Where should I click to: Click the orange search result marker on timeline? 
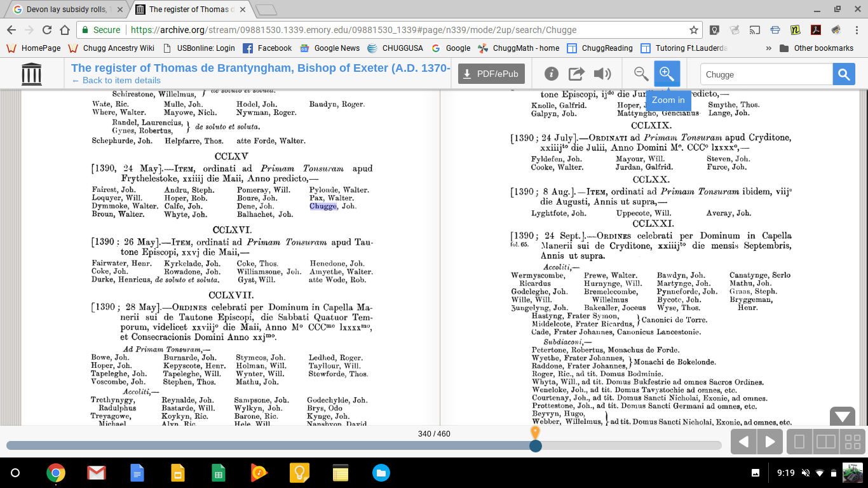pyautogui.click(x=535, y=432)
